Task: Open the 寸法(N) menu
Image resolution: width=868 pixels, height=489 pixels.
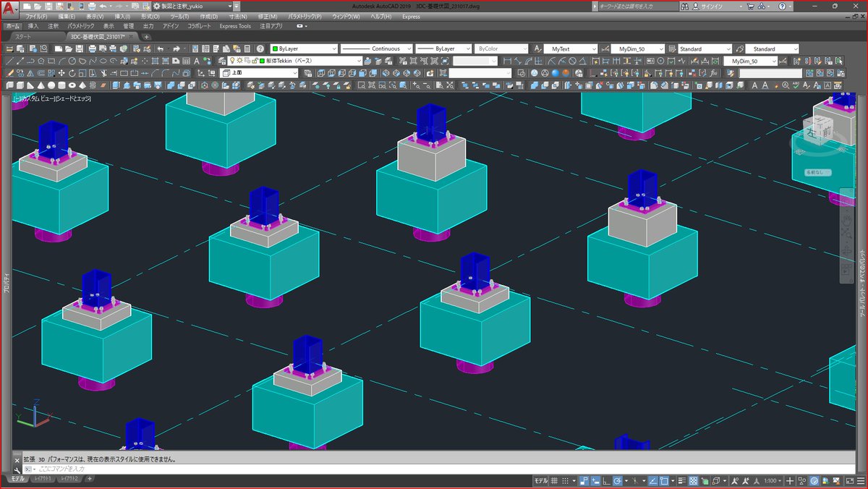Action: point(237,16)
